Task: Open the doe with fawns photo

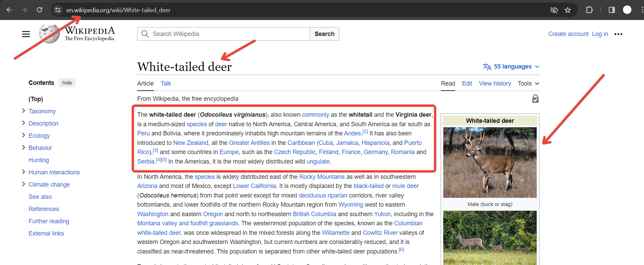Action: [x=490, y=238]
